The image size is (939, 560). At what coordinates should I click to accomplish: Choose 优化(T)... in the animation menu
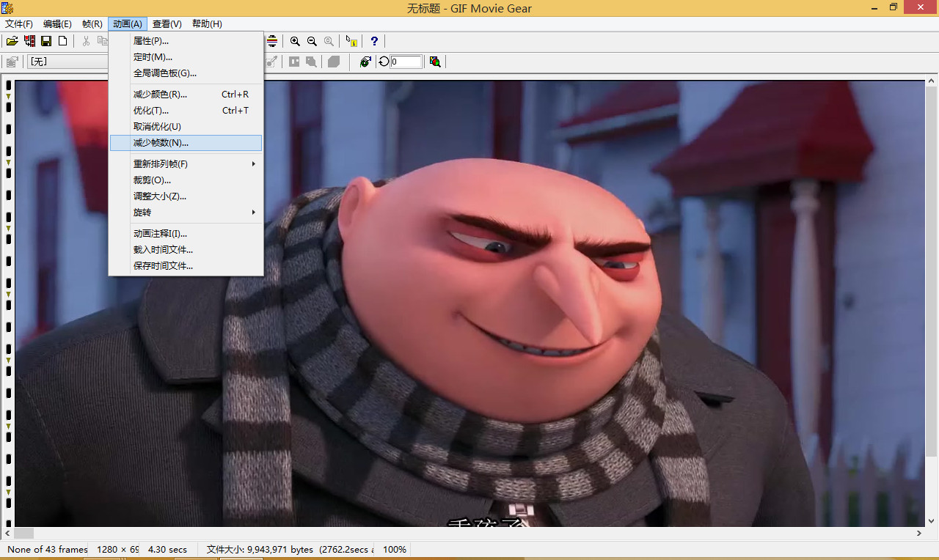coord(151,111)
